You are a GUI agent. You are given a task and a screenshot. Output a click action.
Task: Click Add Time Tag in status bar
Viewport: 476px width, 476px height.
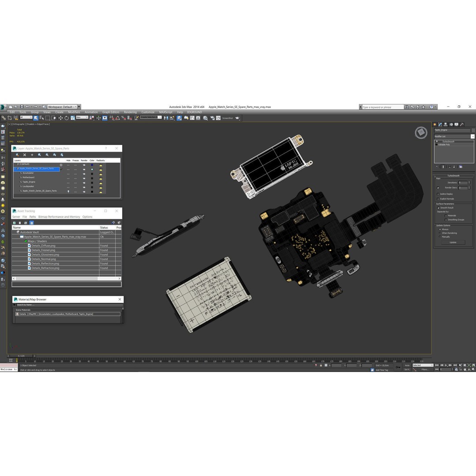[x=382, y=370]
